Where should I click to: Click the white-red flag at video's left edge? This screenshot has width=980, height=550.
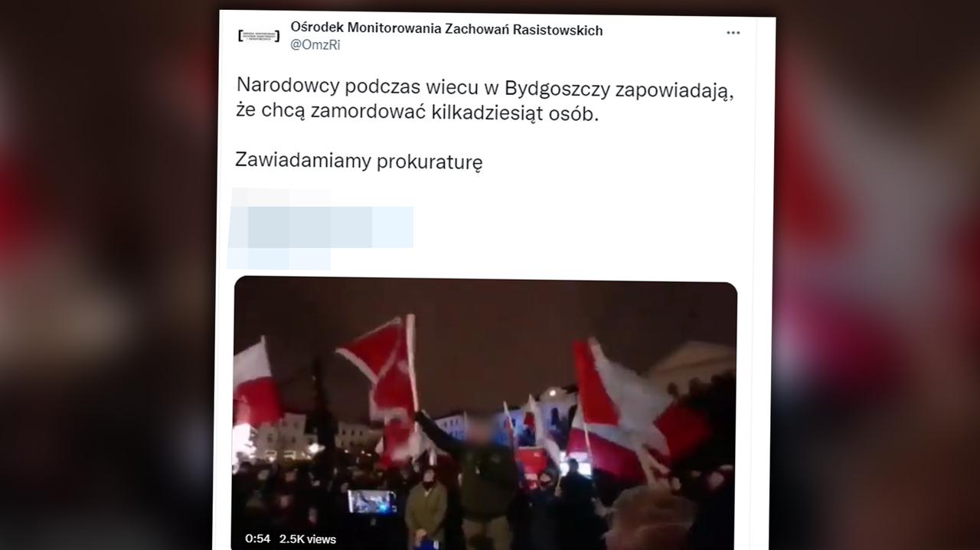tap(257, 382)
